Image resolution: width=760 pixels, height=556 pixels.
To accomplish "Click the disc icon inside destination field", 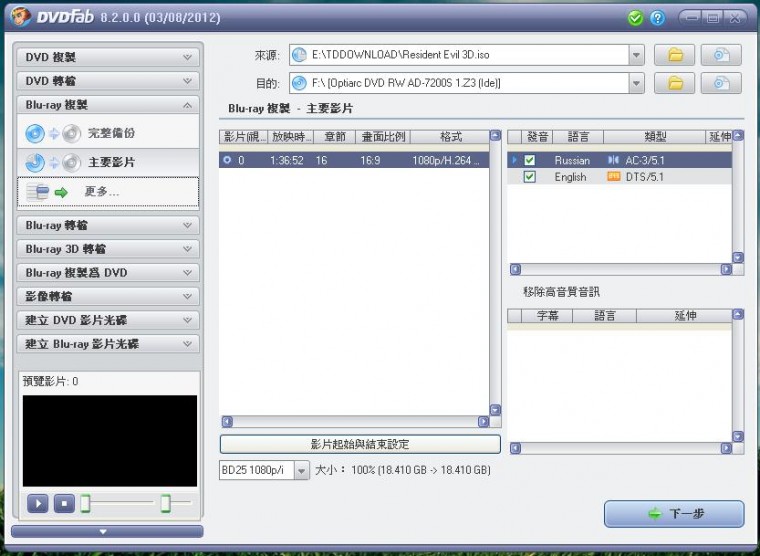I will tap(300, 83).
